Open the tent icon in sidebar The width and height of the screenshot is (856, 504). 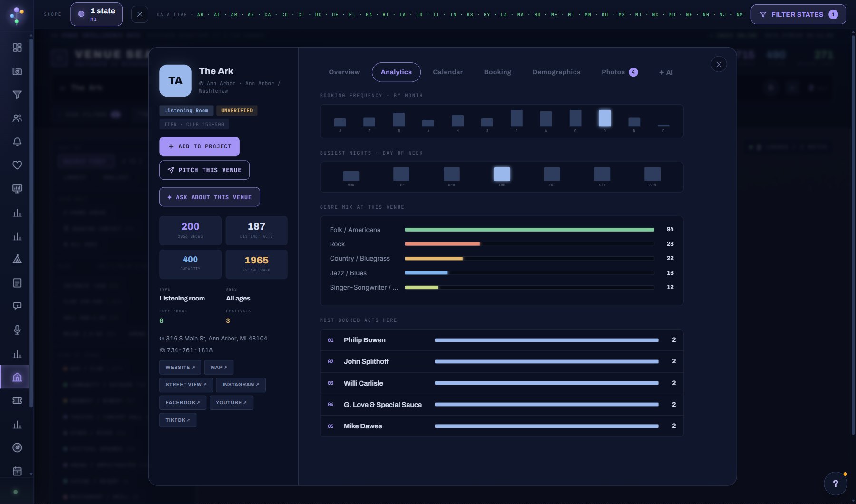[x=17, y=259]
